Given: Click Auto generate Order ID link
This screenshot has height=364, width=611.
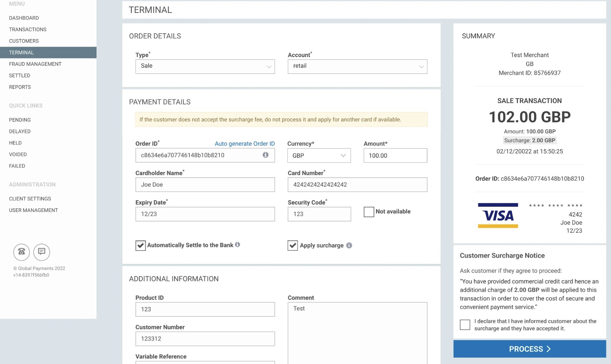Looking at the screenshot, I should pyautogui.click(x=245, y=144).
